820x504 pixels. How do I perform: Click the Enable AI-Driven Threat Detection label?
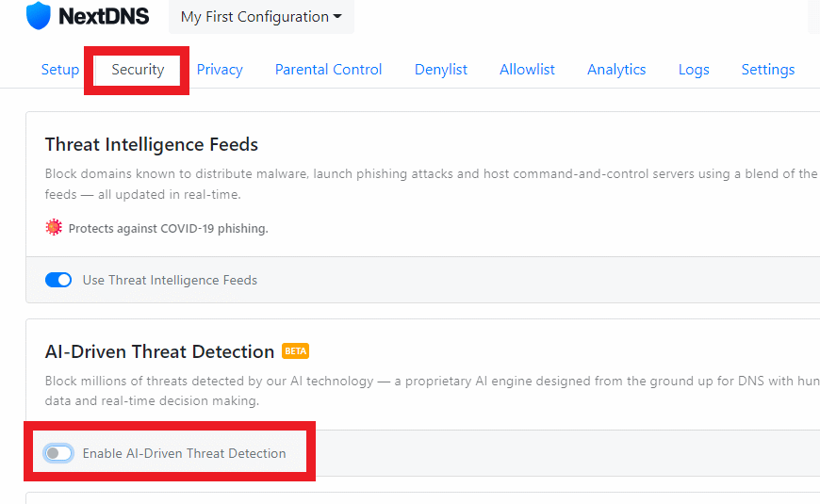(184, 453)
